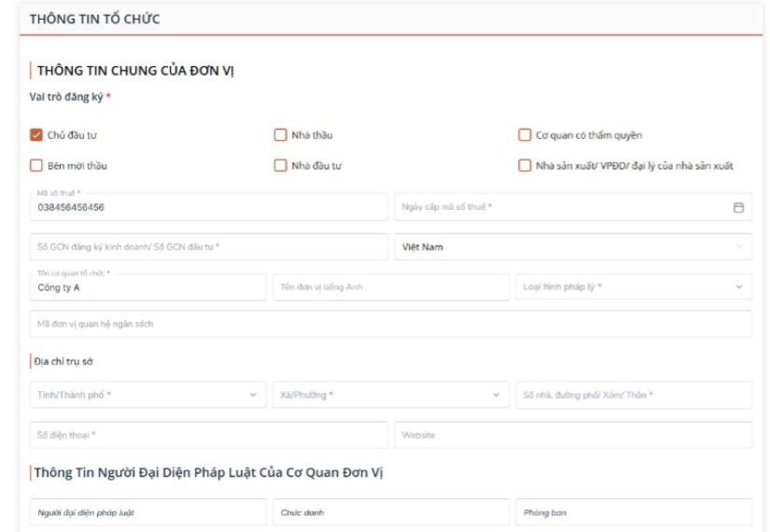Image resolution: width=770 pixels, height=532 pixels.
Task: Tick Nhà sản xuất/ VPĐD/ đại lý checkbox
Action: coord(525,165)
